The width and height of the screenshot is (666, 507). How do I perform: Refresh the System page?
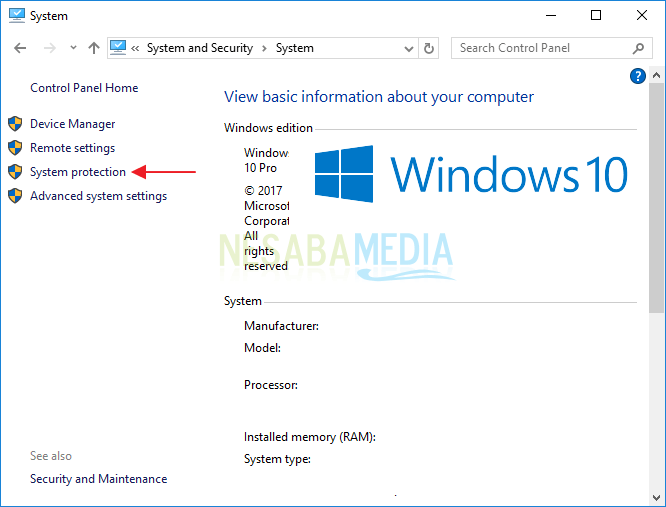429,48
